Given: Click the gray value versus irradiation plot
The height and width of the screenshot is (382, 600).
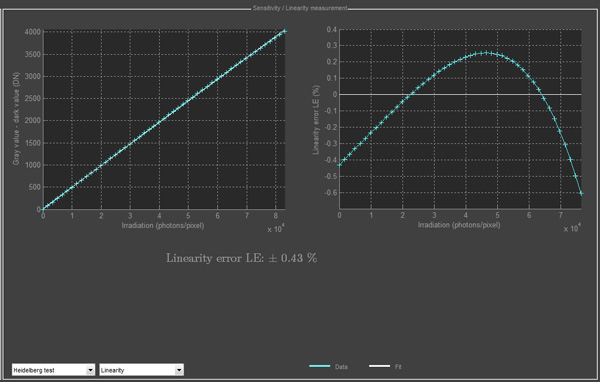Looking at the screenshot, I should point(164,120).
